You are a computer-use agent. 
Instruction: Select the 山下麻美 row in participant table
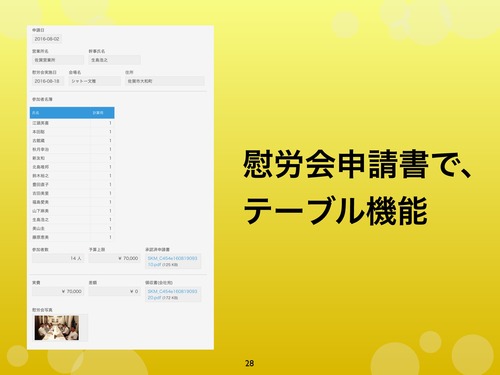pos(72,211)
